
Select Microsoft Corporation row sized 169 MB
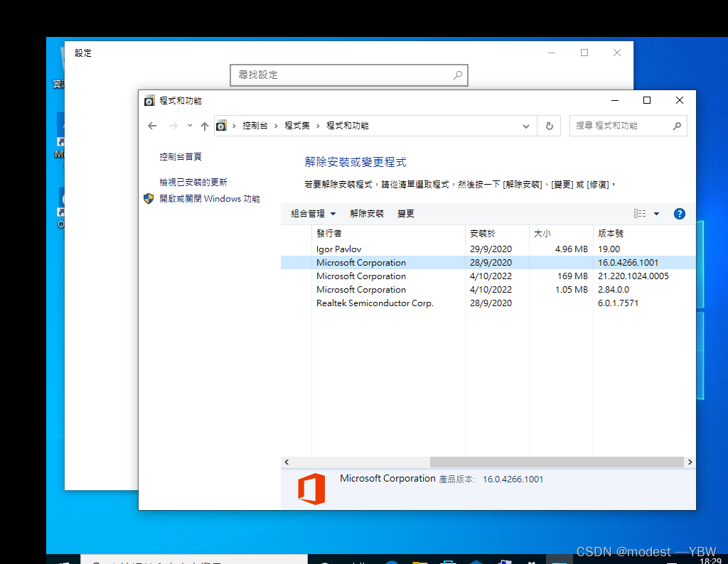pyautogui.click(x=488, y=276)
